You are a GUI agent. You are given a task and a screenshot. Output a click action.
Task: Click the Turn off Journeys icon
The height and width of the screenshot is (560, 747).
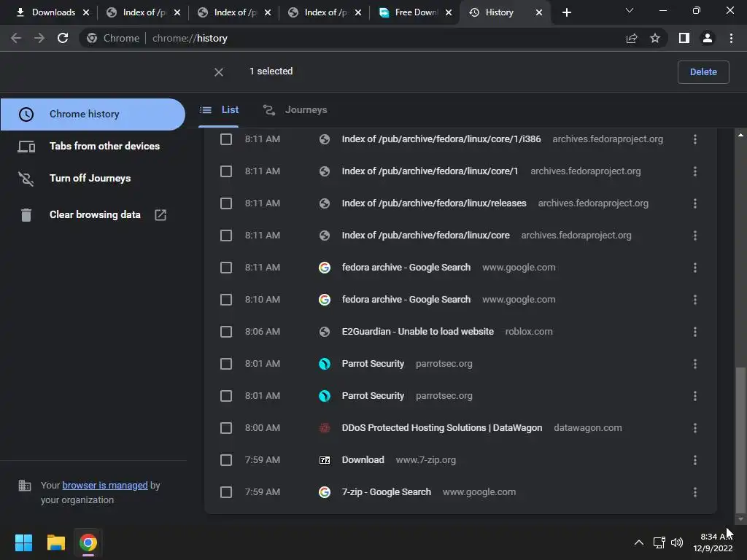point(26,178)
